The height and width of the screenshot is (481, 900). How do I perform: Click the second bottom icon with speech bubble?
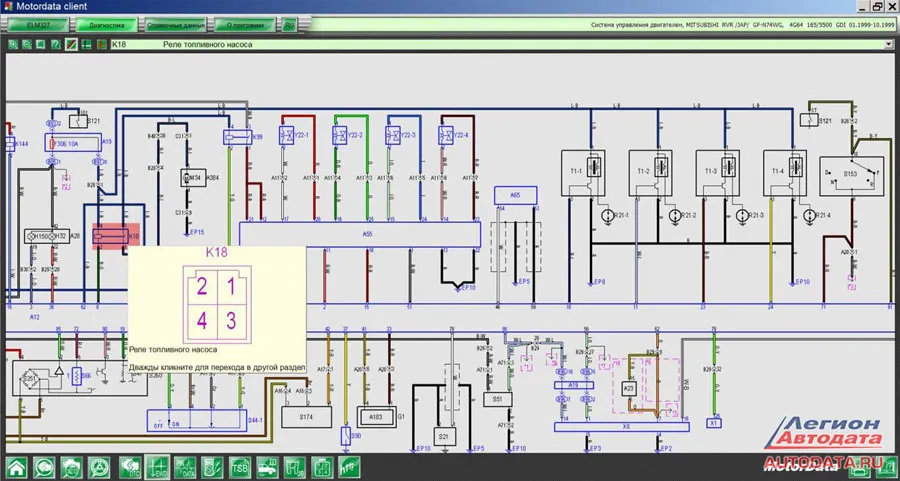pos(44,468)
